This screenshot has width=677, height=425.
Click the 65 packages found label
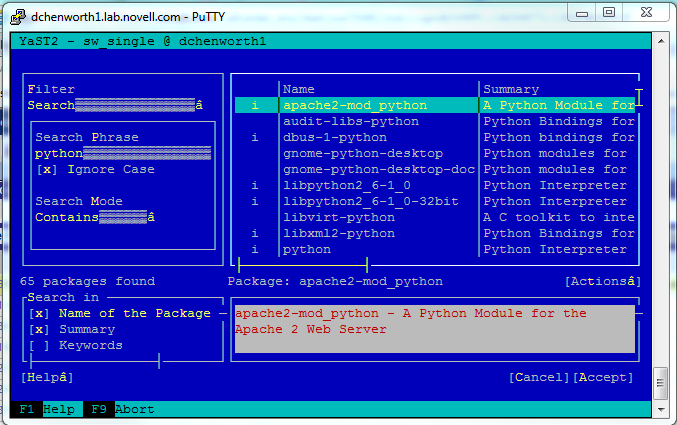[88, 282]
